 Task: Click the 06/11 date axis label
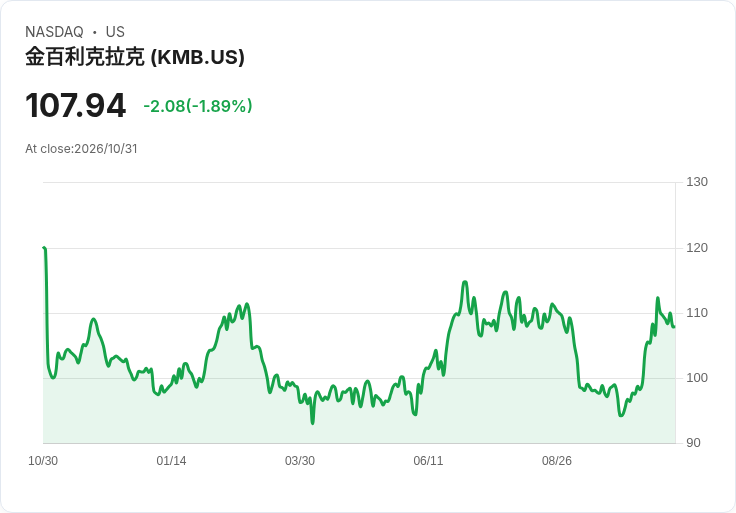point(428,460)
